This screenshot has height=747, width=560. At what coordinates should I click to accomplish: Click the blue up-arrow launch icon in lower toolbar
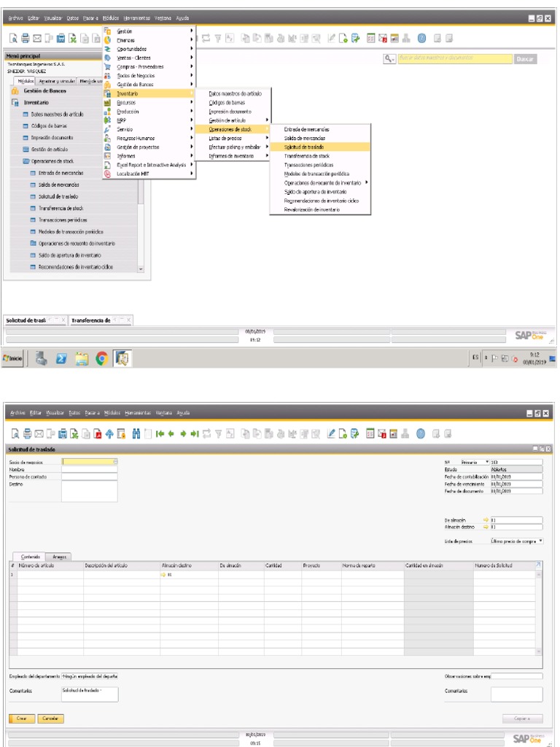tap(109, 433)
